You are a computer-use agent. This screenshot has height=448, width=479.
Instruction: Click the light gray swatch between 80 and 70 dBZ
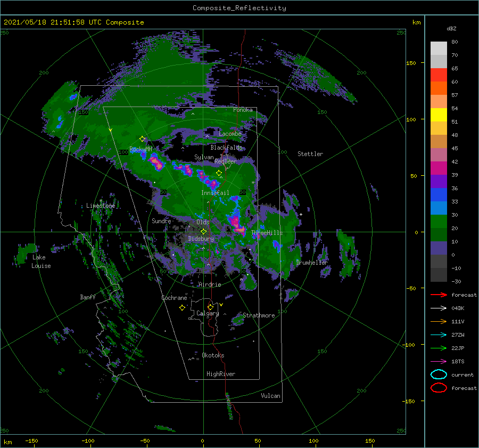pos(439,48)
